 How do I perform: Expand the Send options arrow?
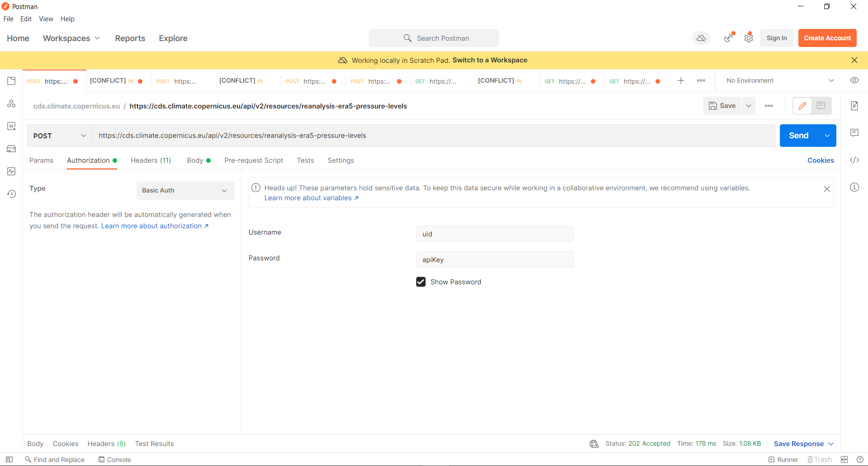click(x=827, y=136)
